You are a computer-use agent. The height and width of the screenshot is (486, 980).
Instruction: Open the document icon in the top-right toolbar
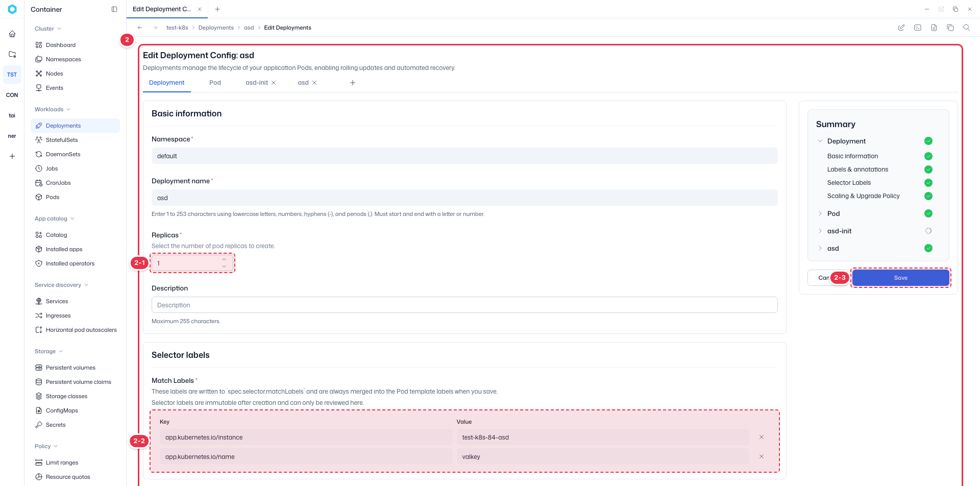(934, 28)
